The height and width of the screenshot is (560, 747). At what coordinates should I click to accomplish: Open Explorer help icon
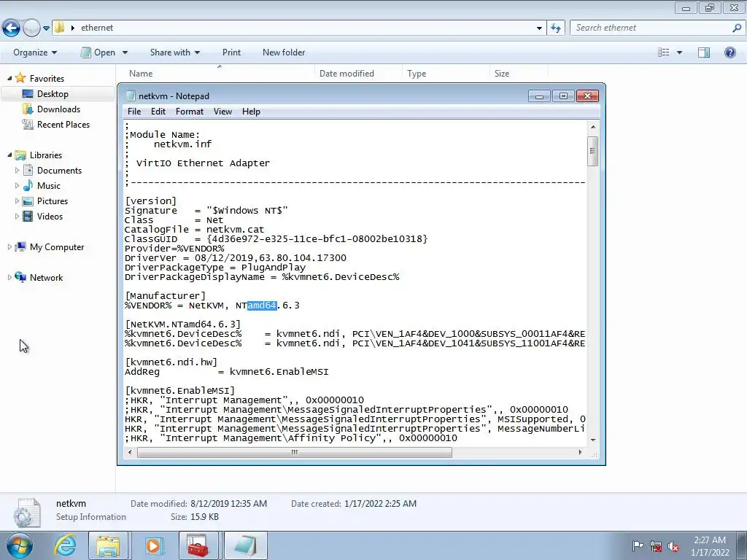[729, 52]
